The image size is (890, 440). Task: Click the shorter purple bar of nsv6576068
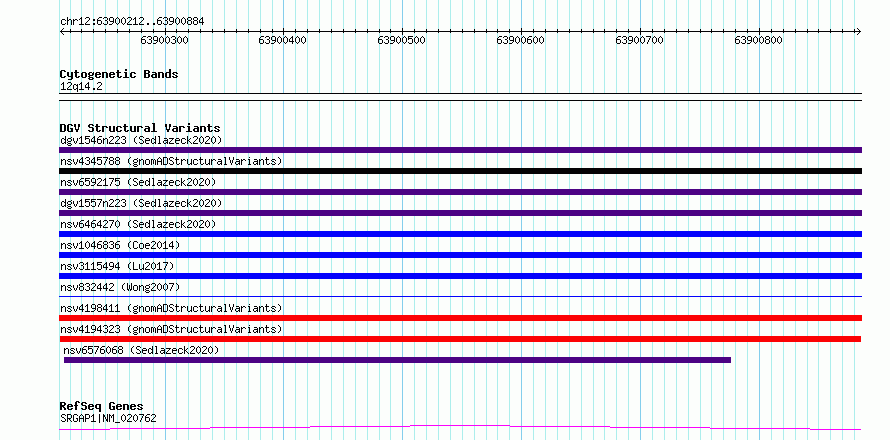(397, 360)
